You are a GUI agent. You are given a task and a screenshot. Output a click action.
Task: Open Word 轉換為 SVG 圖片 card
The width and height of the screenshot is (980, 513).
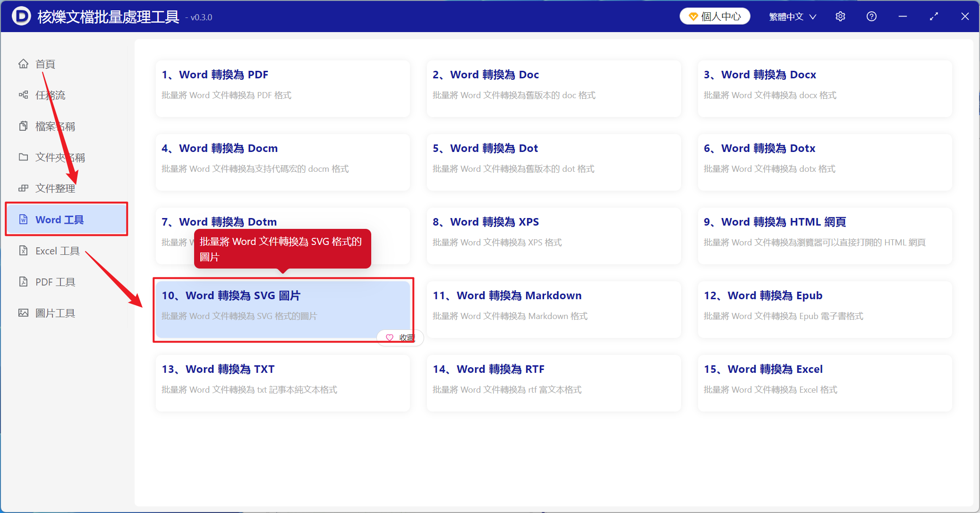point(283,310)
